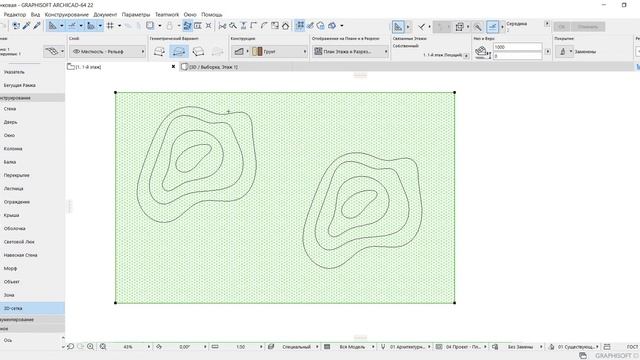Screen dimensions: 640x360
Task: Click the eyedropper pick-up parameters icon
Action: 27,26
